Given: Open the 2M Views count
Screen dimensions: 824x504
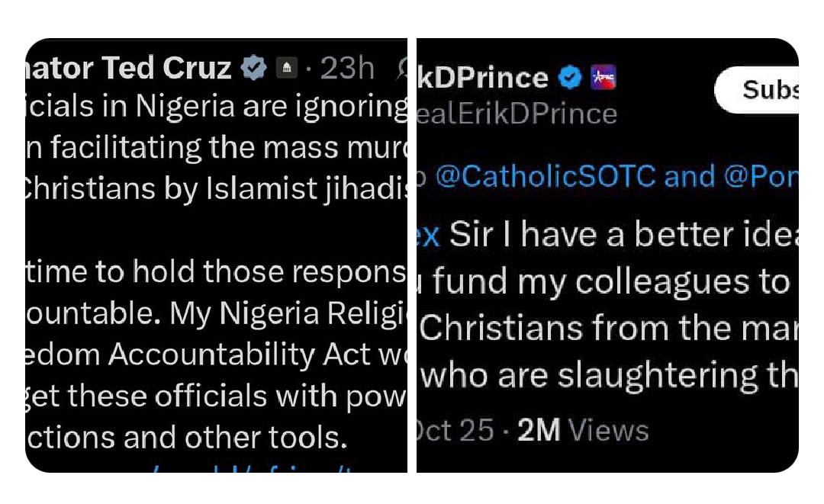Looking at the screenshot, I should click(x=584, y=431).
